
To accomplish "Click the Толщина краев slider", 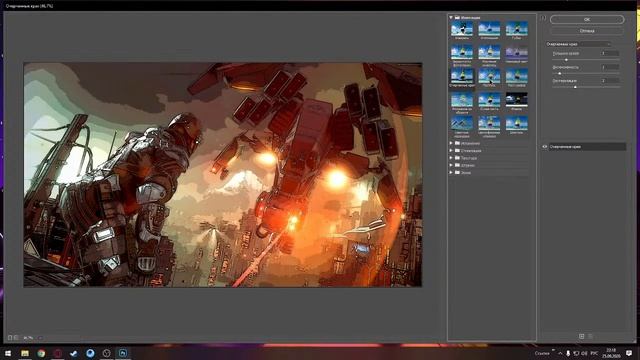I will coord(586,60).
